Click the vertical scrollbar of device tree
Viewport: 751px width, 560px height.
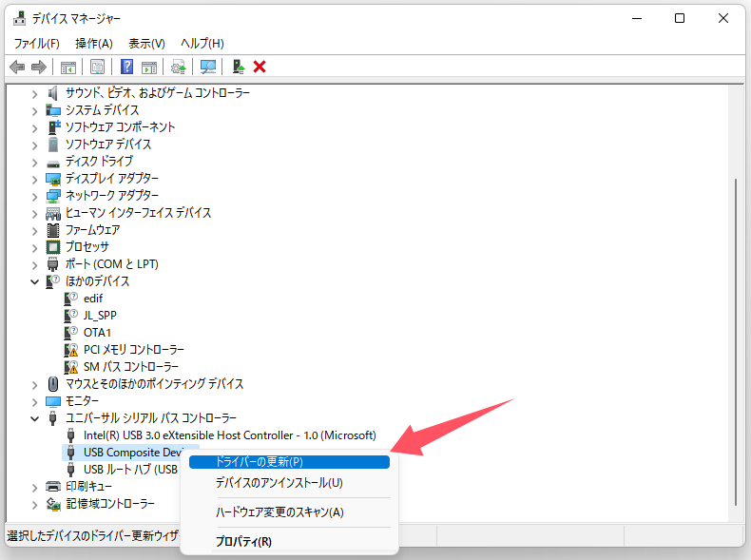point(736,342)
